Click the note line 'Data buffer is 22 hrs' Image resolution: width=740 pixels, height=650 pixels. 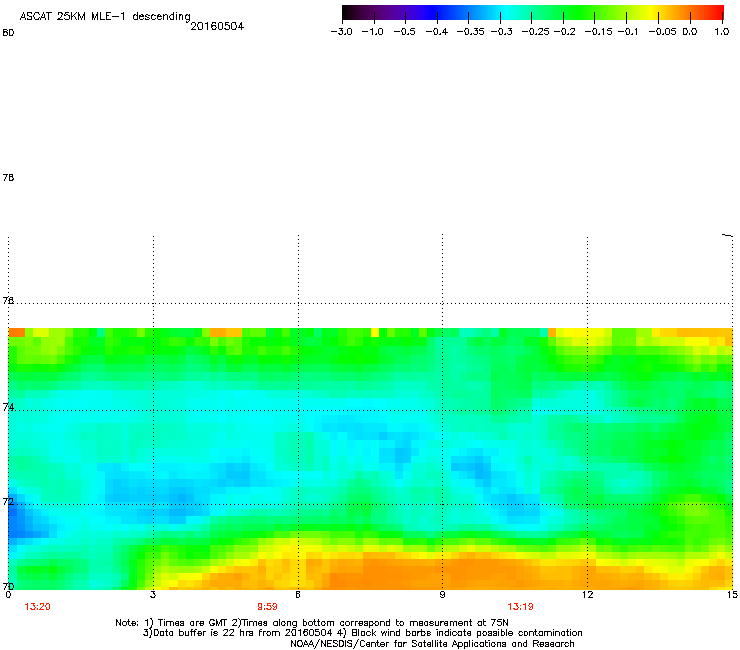pos(362,633)
